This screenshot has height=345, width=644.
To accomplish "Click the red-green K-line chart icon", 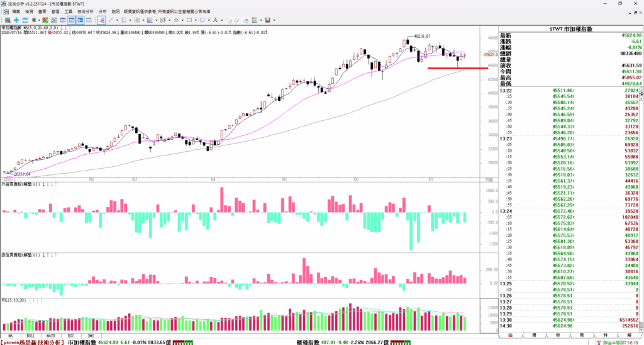I will [x=45, y=20].
